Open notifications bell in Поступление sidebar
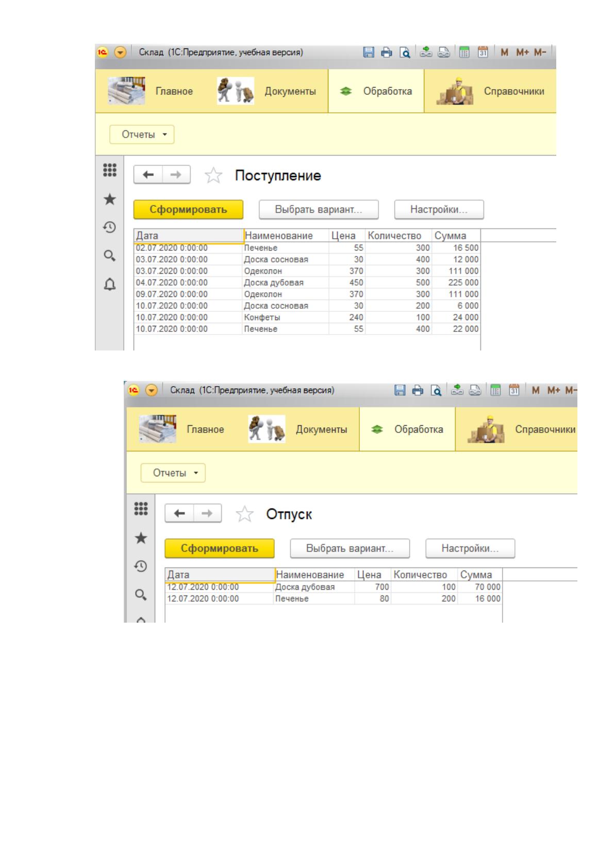 110,284
